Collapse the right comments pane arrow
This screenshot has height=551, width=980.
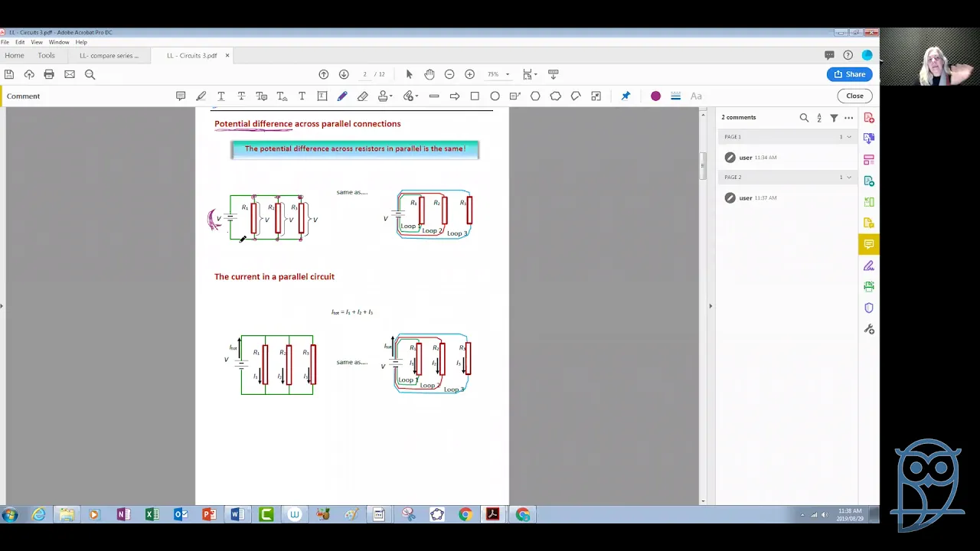tap(710, 306)
